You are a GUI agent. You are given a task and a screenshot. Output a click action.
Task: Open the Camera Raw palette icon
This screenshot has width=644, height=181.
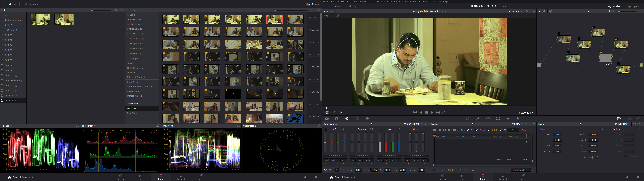point(327,119)
